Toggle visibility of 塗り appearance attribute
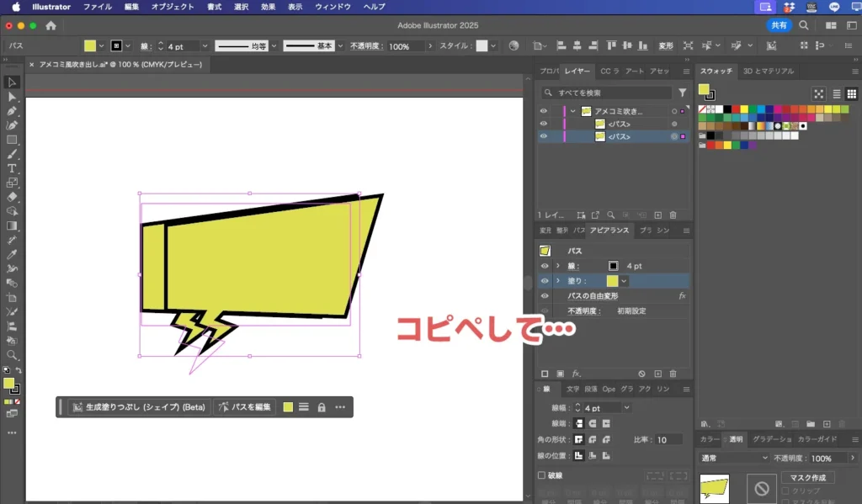Image resolution: width=862 pixels, height=504 pixels. coord(544,281)
